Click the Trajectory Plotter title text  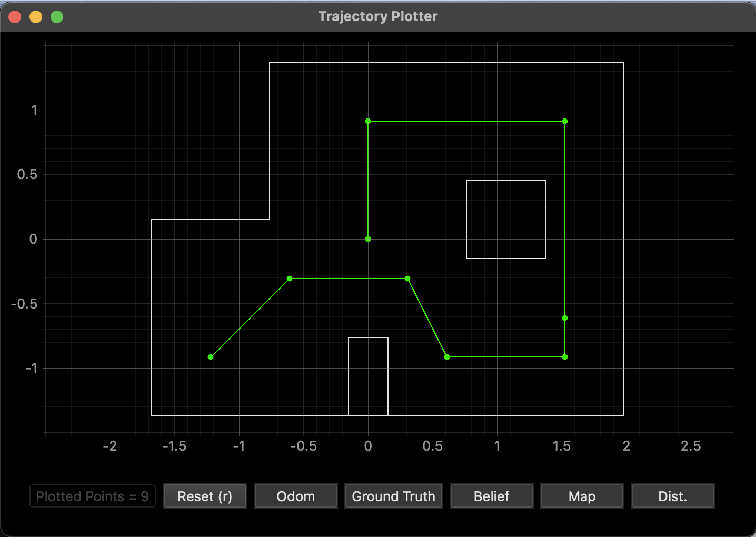point(378,16)
